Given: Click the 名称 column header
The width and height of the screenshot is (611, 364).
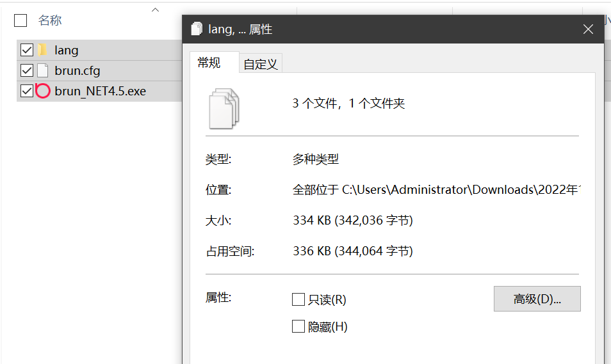Looking at the screenshot, I should tap(50, 20).
